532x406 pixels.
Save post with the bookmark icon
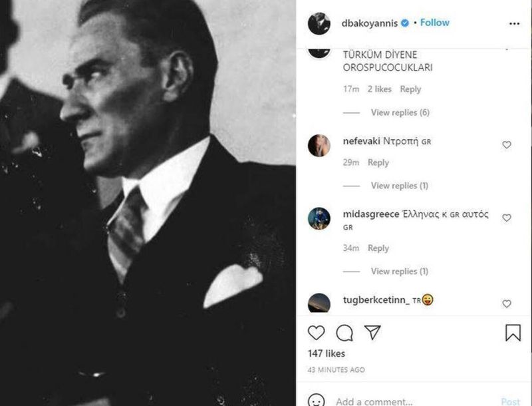coord(513,333)
